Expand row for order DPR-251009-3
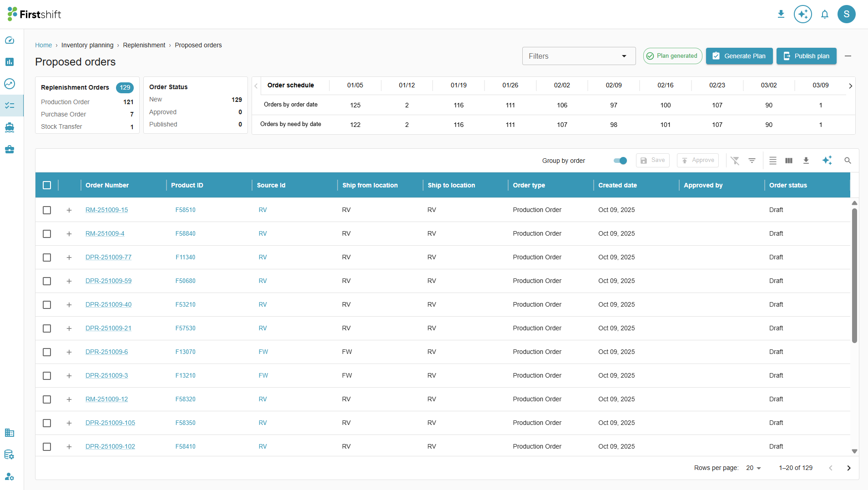Screen dimensions: 868x490 [x=69, y=376]
